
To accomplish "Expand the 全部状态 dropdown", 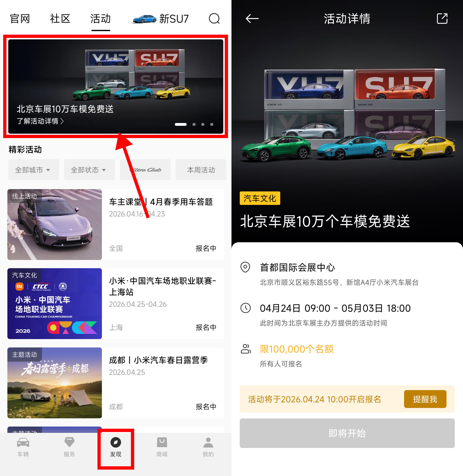I will [x=89, y=170].
